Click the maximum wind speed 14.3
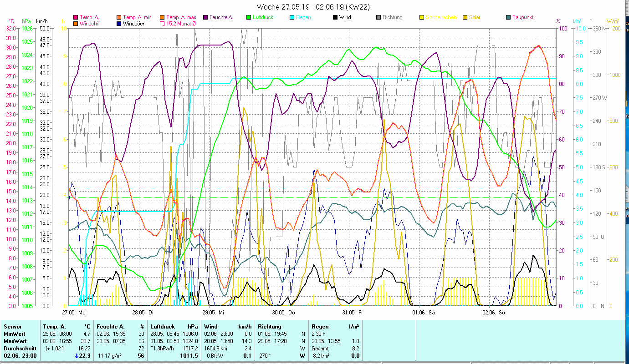This screenshot has width=629, height=364. click(246, 341)
